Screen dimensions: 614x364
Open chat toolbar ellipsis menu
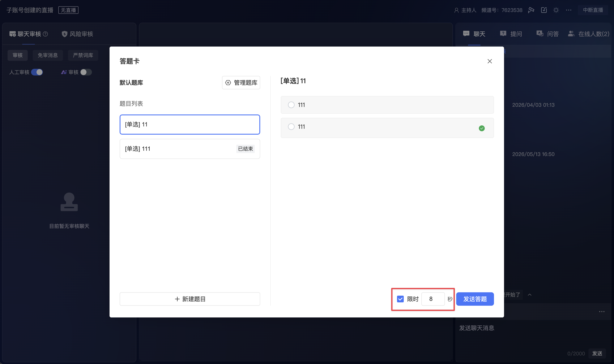coord(602,312)
